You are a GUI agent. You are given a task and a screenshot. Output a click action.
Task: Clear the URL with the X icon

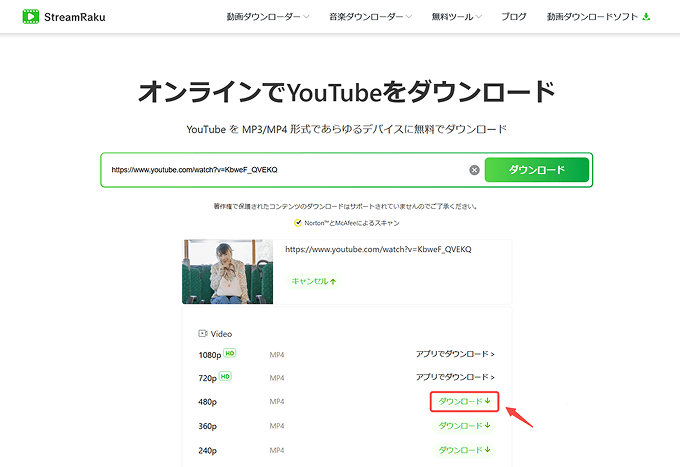coord(474,170)
